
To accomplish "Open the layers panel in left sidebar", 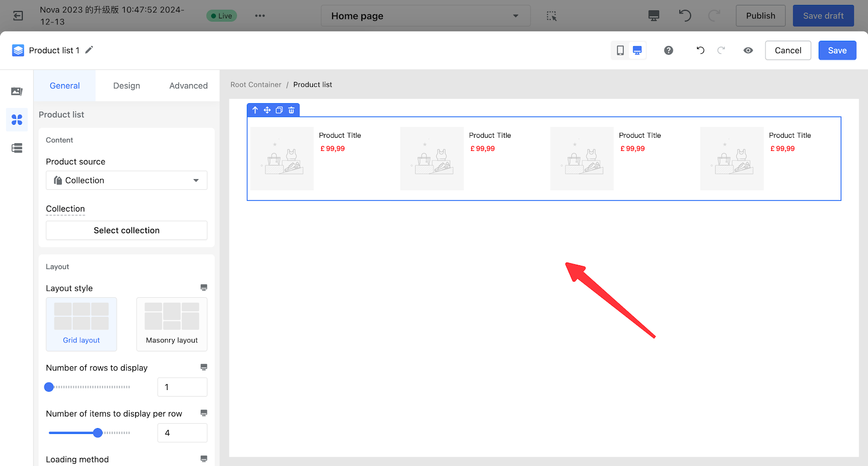I will coord(17,148).
